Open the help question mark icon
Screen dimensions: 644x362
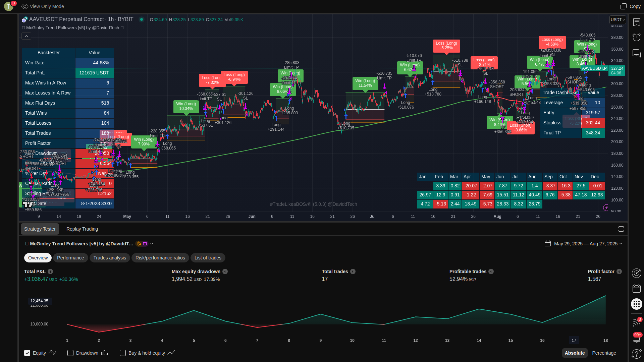(636, 354)
